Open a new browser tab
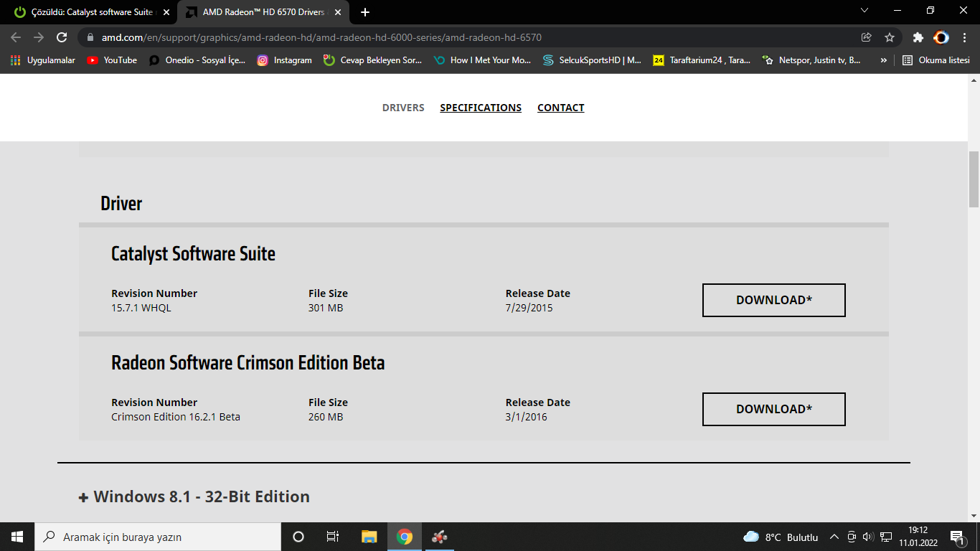The image size is (980, 551). (365, 12)
